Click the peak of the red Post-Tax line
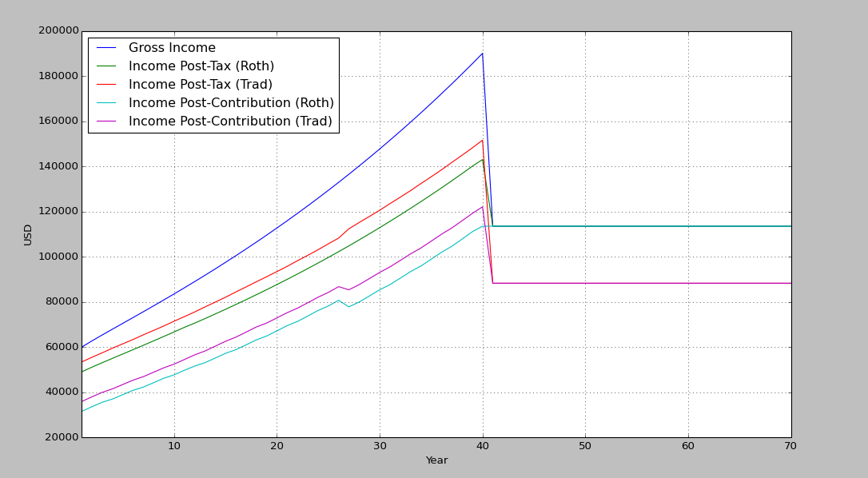The image size is (868, 478). 482,141
